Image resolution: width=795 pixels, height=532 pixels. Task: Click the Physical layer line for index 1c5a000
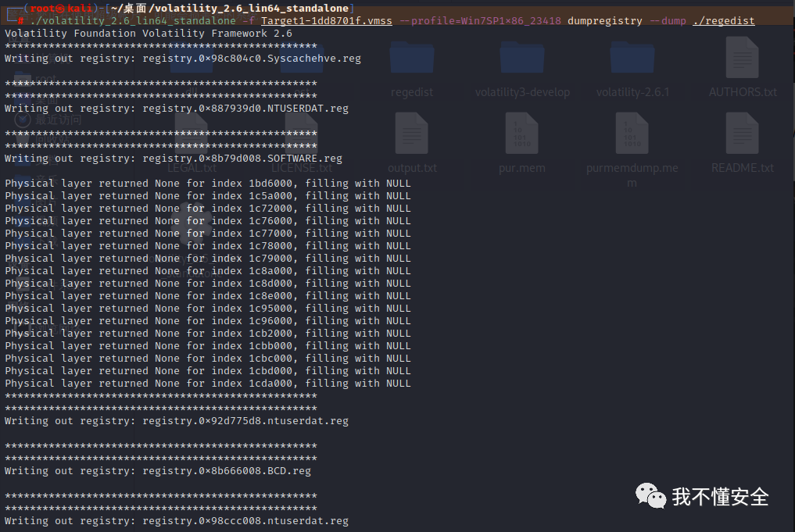click(208, 196)
